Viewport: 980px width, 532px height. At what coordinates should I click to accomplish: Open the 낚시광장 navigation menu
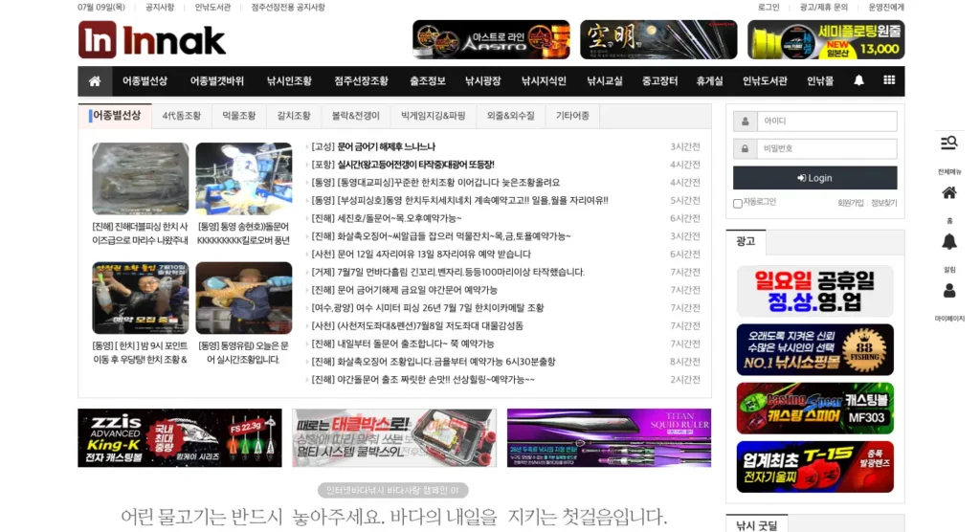(482, 81)
